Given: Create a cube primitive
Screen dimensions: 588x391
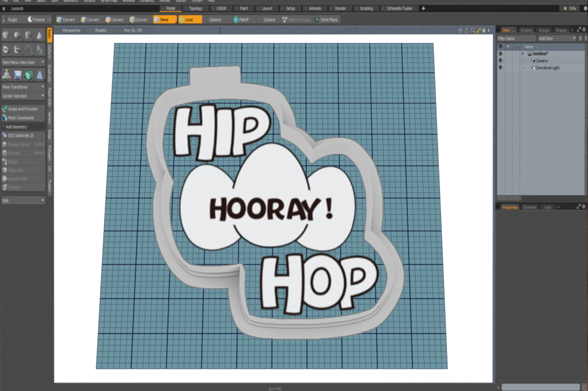Looking at the screenshot, I should (x=6, y=35).
